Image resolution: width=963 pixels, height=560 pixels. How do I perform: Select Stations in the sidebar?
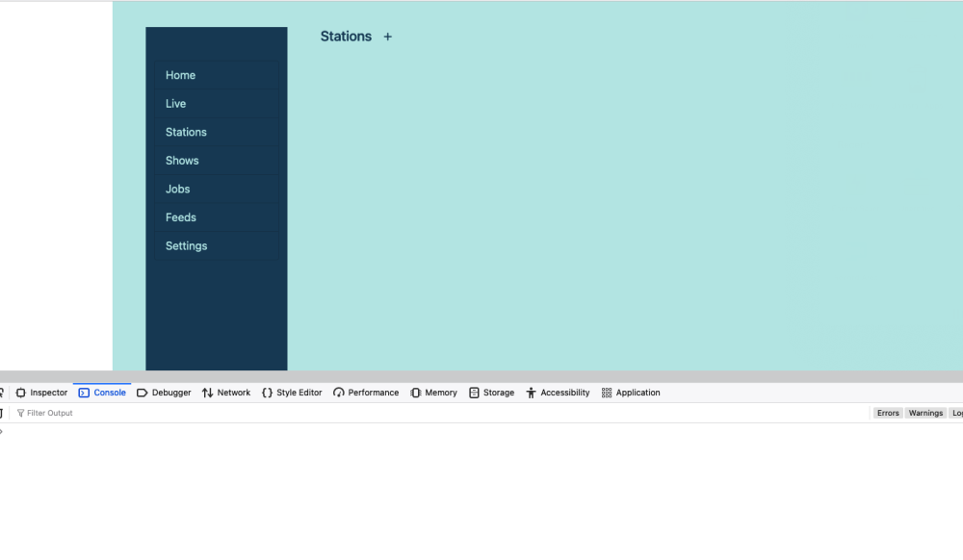point(216,132)
